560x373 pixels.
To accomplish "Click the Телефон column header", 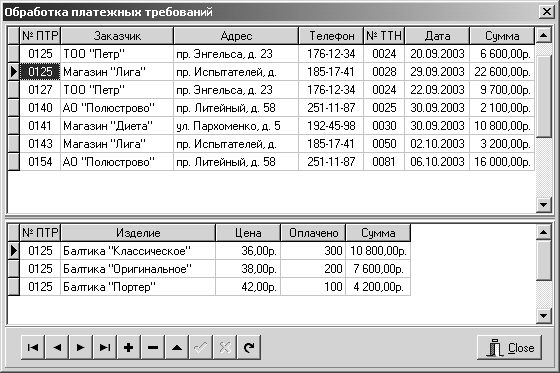I will (x=331, y=36).
